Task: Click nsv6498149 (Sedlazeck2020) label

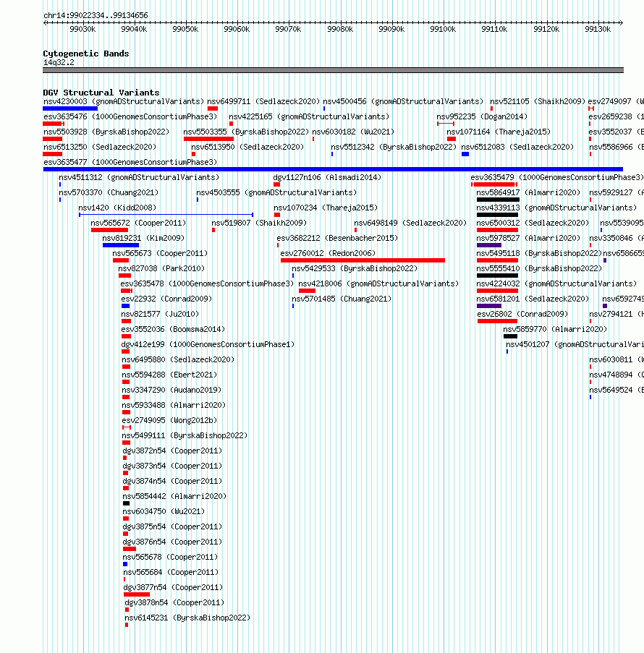Action: pos(410,223)
